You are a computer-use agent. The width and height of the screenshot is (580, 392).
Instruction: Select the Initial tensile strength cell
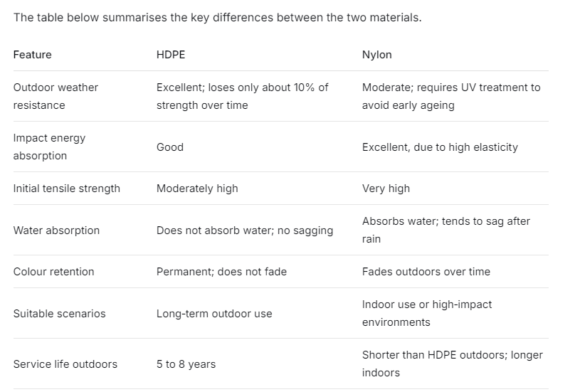click(x=67, y=189)
